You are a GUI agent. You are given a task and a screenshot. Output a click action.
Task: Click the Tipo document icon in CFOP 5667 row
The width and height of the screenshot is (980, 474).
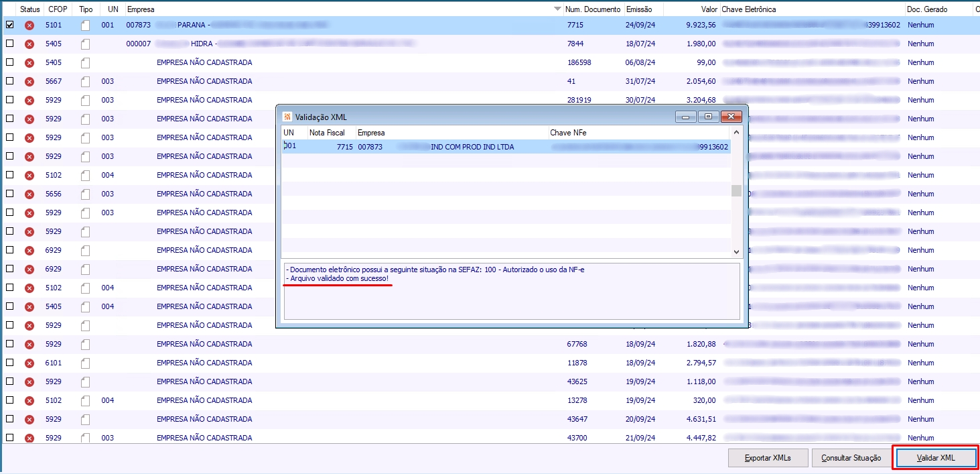[85, 82]
